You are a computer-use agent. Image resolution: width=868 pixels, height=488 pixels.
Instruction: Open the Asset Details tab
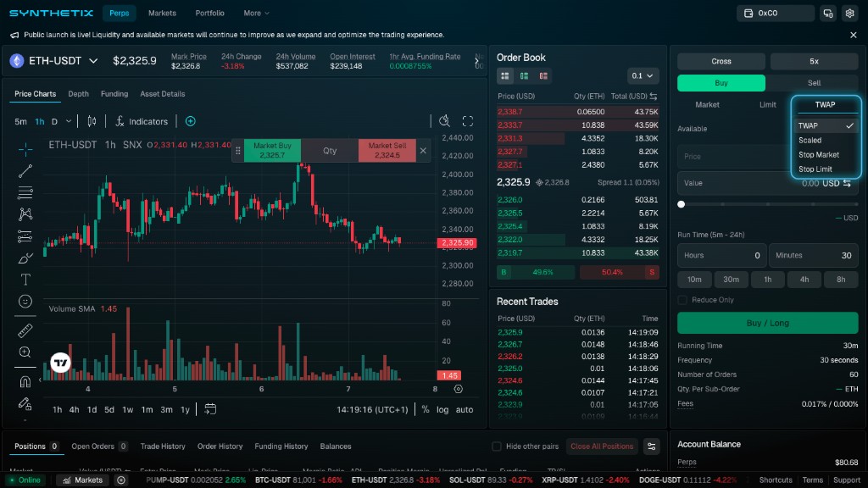point(162,94)
